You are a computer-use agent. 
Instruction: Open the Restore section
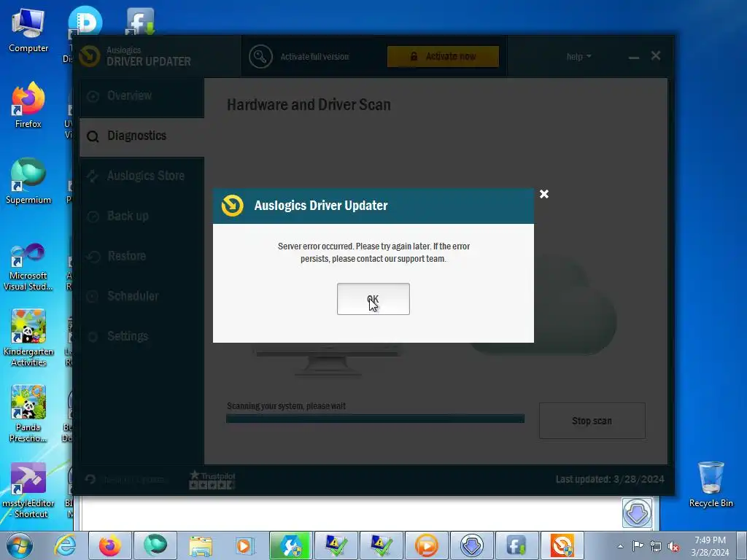pyautogui.click(x=142, y=256)
